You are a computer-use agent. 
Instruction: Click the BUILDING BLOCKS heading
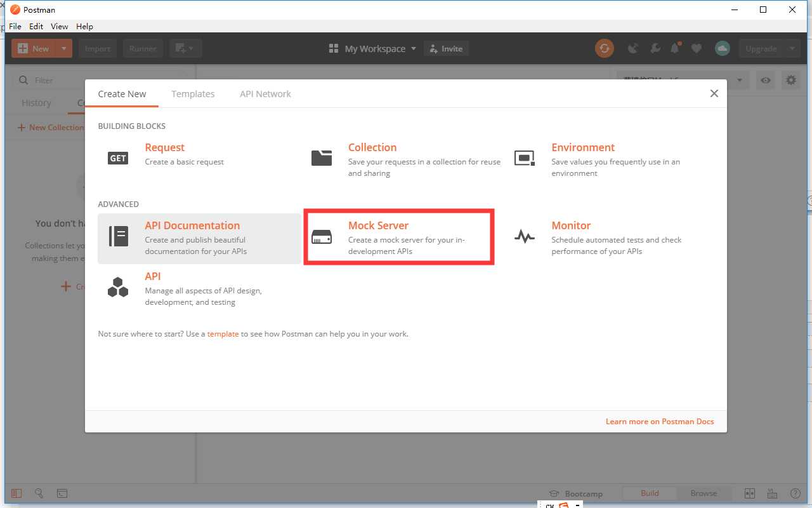click(132, 126)
